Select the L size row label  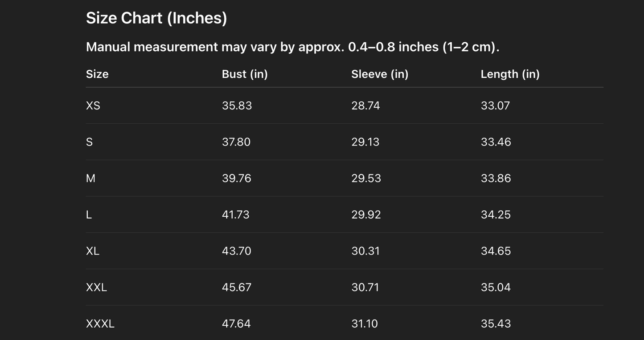pos(89,215)
